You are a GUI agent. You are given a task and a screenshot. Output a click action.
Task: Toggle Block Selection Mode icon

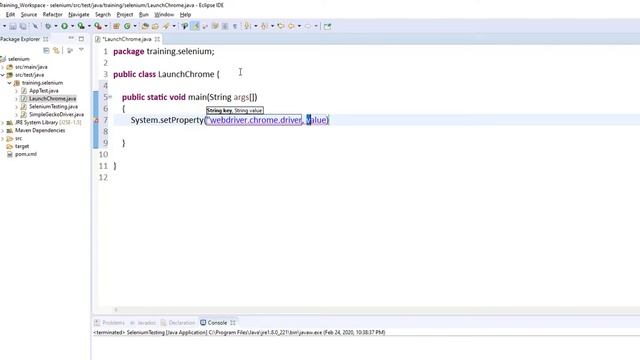pos(225,26)
